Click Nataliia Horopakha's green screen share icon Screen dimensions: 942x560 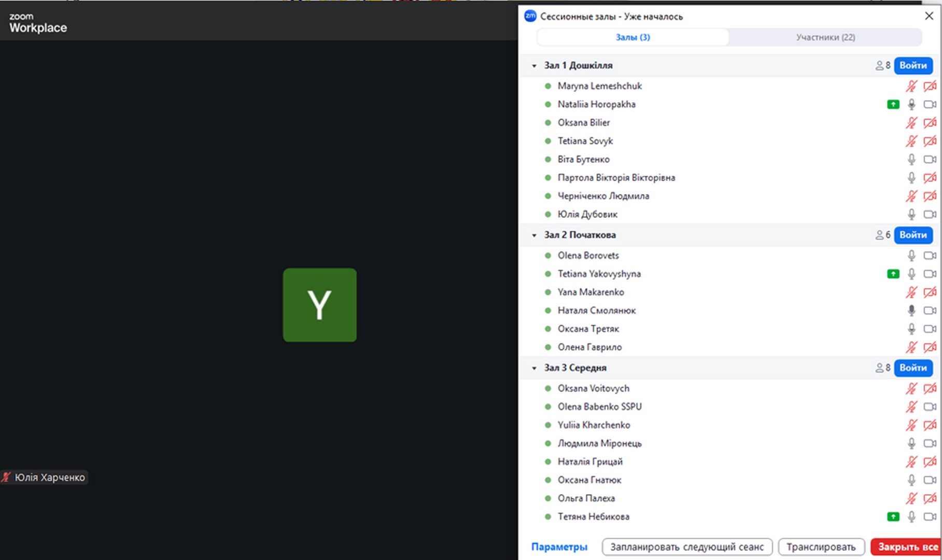[x=893, y=105]
